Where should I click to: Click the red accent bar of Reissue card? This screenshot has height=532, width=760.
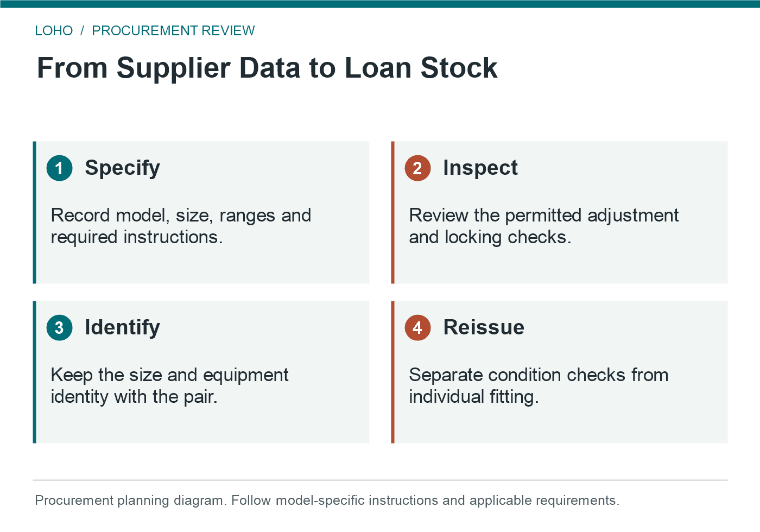pyautogui.click(x=393, y=372)
